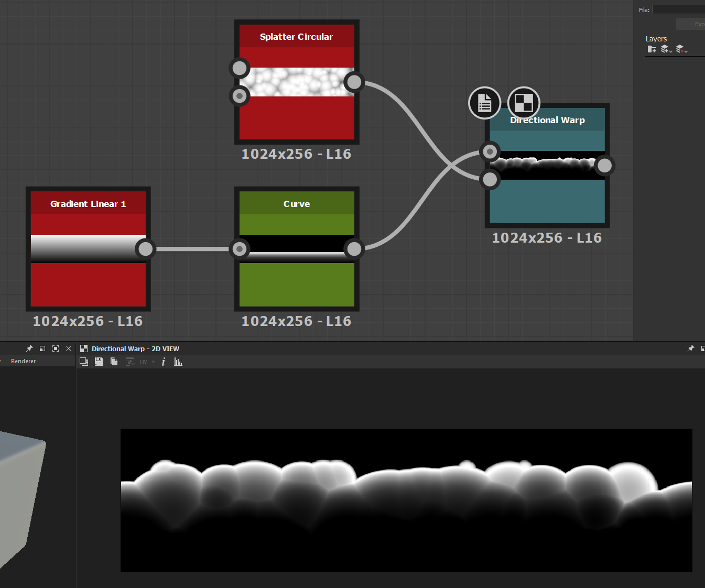705x588 pixels.
Task: Pin the 3D view panel
Action: [29, 349]
